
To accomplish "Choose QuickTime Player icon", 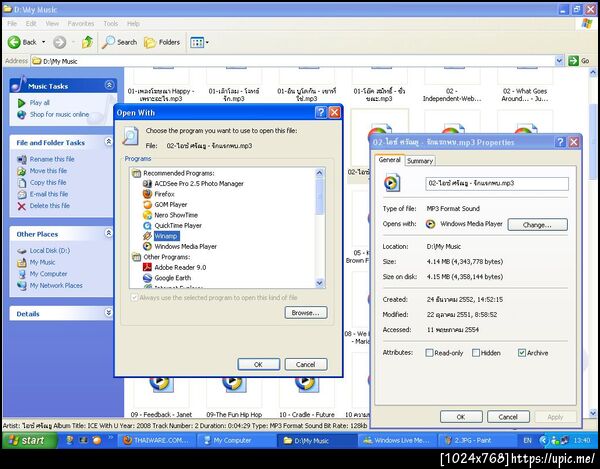I will 147,226.
